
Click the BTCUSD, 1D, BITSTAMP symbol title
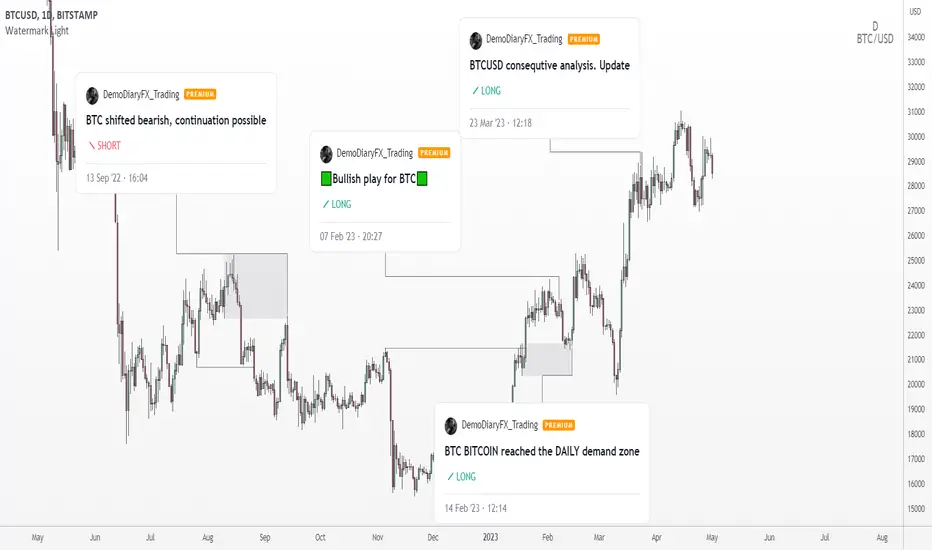51,15
